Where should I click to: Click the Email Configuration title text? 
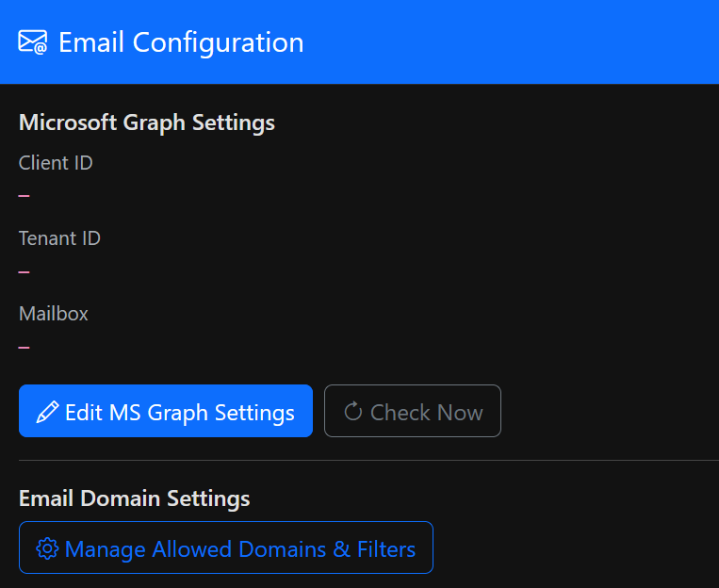181,42
